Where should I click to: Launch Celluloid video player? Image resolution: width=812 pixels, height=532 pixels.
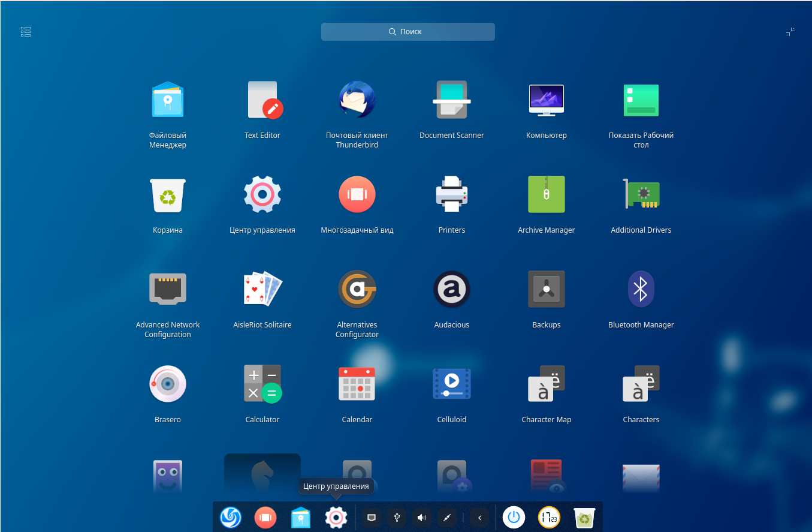pos(452,384)
